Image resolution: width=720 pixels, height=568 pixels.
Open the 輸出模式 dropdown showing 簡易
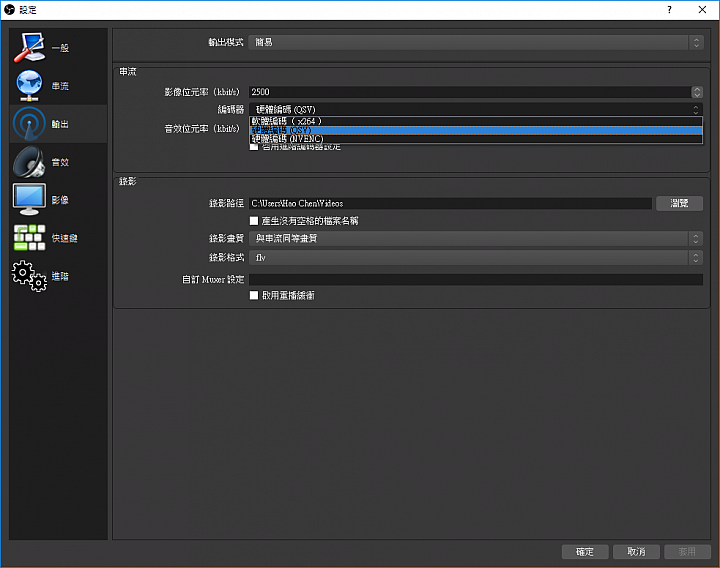pyautogui.click(x=476, y=42)
